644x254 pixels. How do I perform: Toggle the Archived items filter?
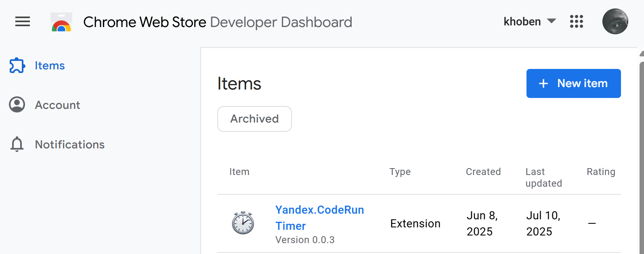point(254,119)
